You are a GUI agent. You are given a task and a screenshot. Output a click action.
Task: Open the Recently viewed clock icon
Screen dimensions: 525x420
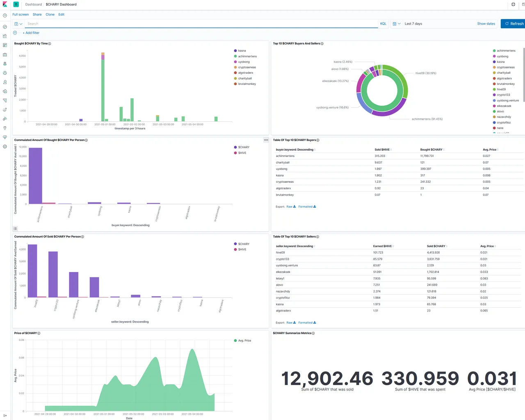coord(5,16)
